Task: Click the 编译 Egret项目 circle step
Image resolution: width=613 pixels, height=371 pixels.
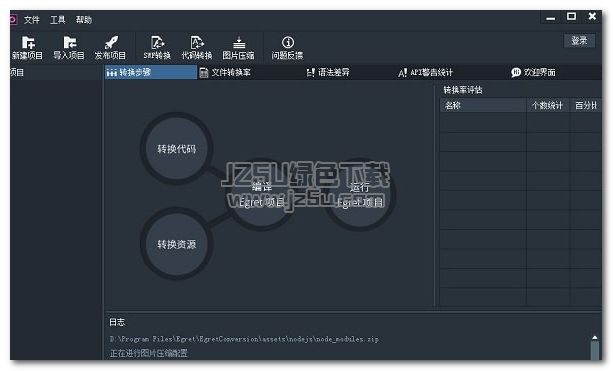Action: click(x=262, y=195)
